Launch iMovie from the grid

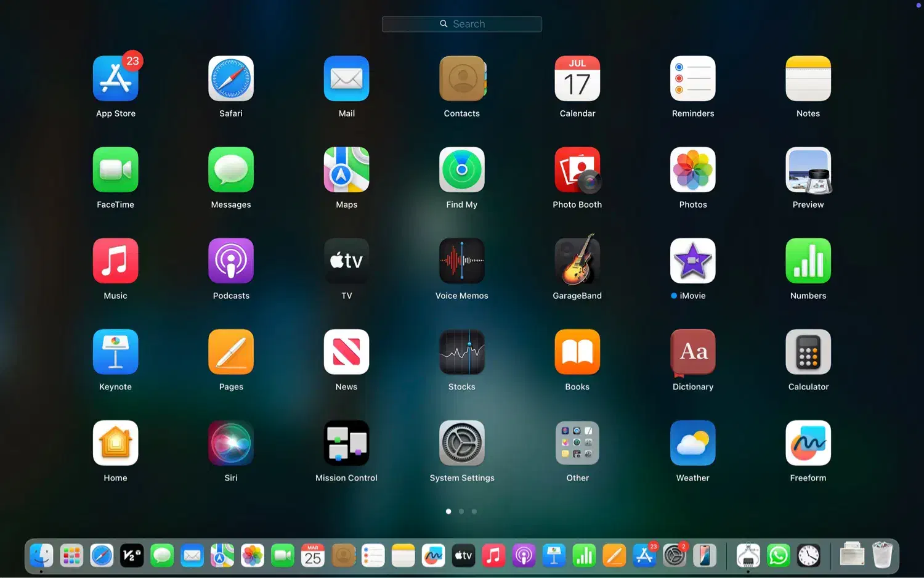click(x=692, y=261)
